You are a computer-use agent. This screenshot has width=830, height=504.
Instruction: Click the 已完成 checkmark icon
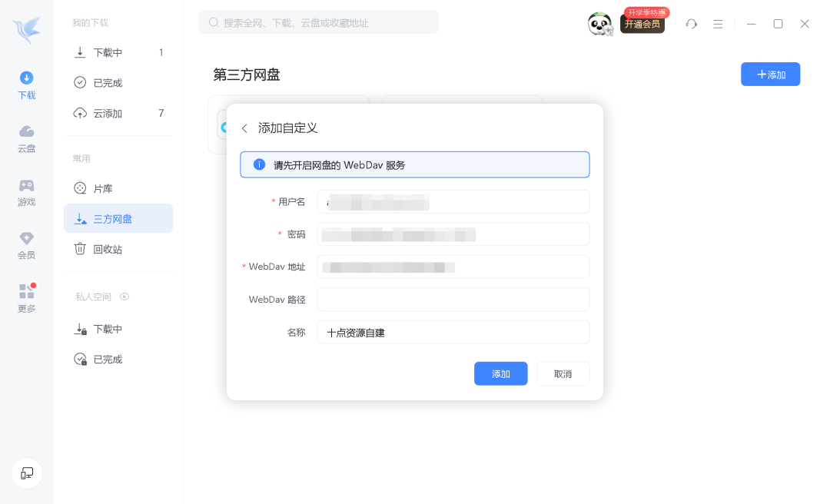pos(80,82)
